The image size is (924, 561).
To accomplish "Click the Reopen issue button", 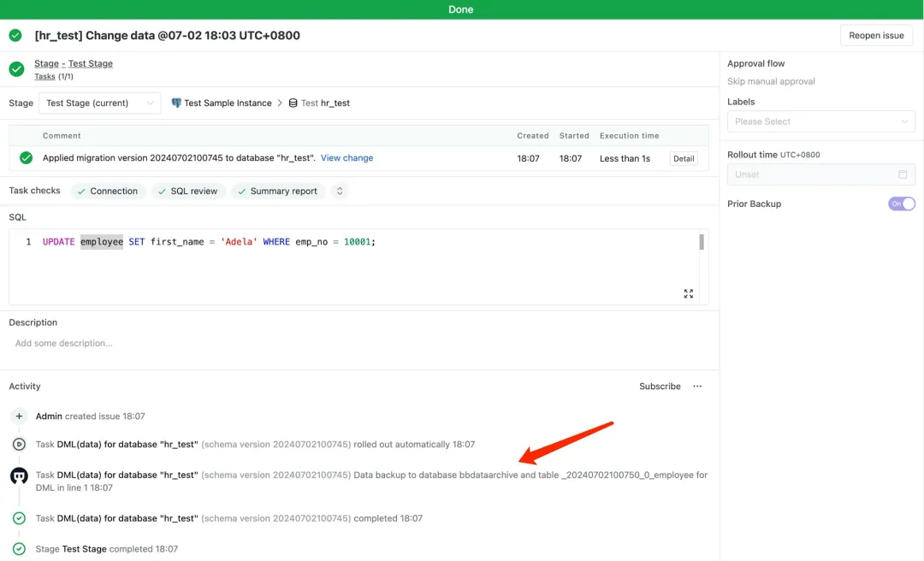I will [876, 35].
